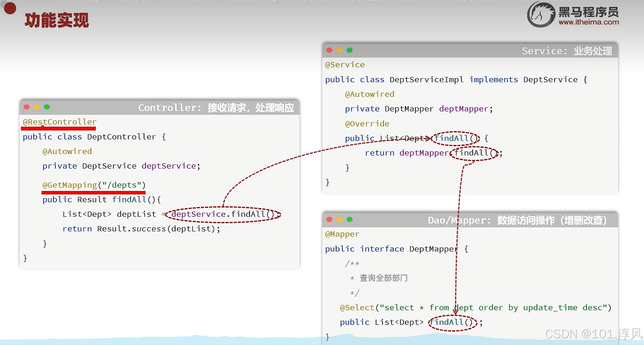Click the green dot of the Dao/Mapper window

point(350,219)
